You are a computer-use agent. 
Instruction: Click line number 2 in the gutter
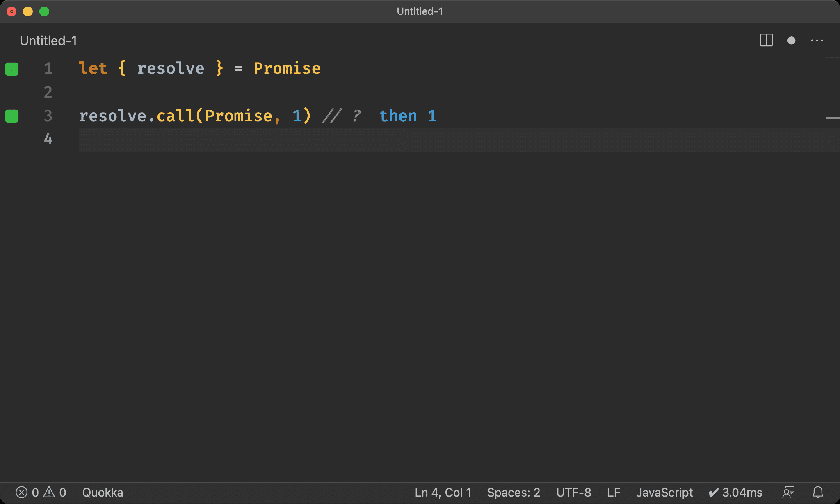pyautogui.click(x=48, y=92)
